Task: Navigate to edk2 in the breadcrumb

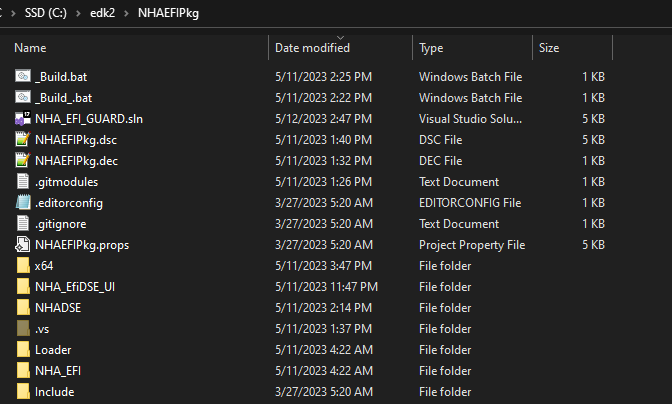Action: (102, 13)
